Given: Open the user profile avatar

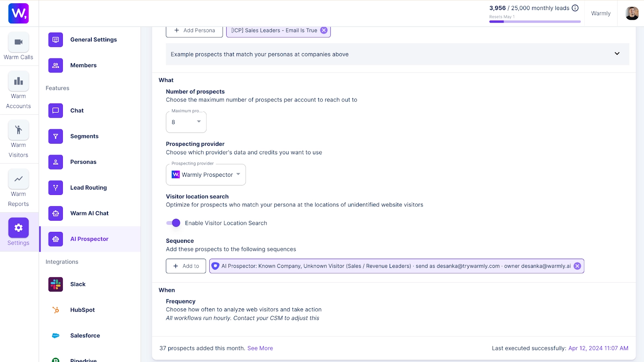Looking at the screenshot, I should coord(632,13).
